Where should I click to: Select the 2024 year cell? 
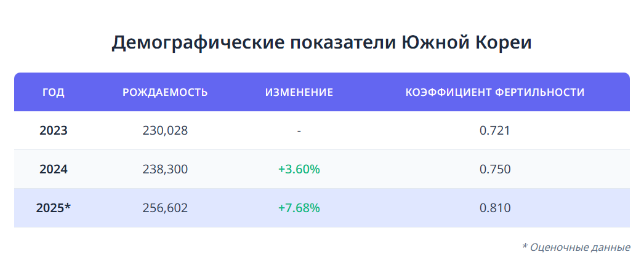tap(54, 170)
